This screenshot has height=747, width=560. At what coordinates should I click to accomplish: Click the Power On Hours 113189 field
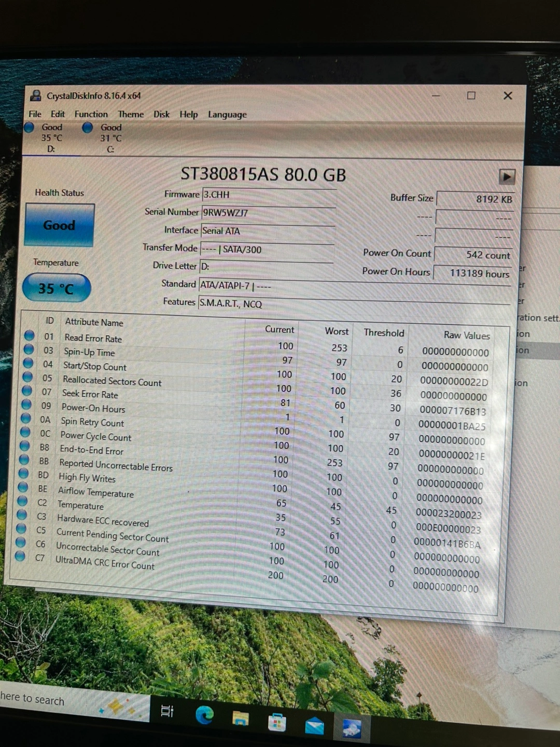[472, 273]
